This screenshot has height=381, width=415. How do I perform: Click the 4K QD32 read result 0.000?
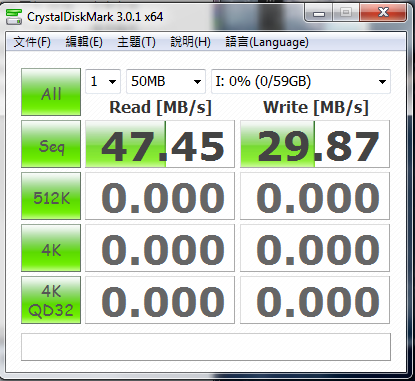[160, 300]
